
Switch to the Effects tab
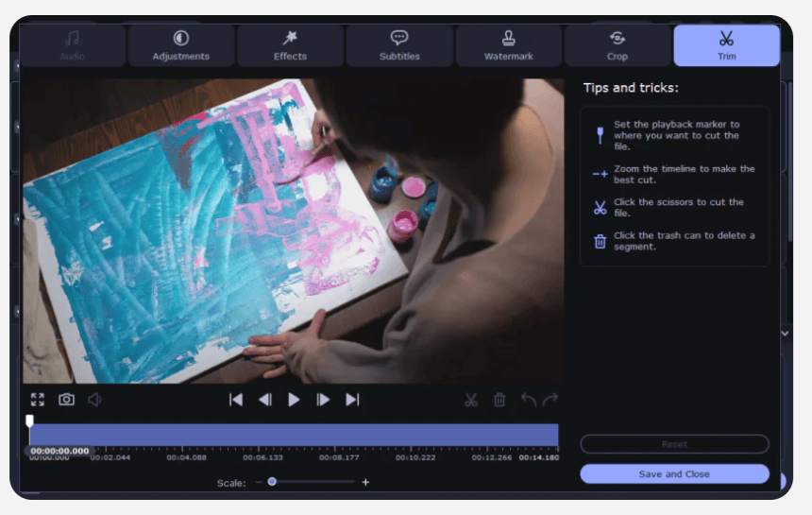click(x=290, y=45)
